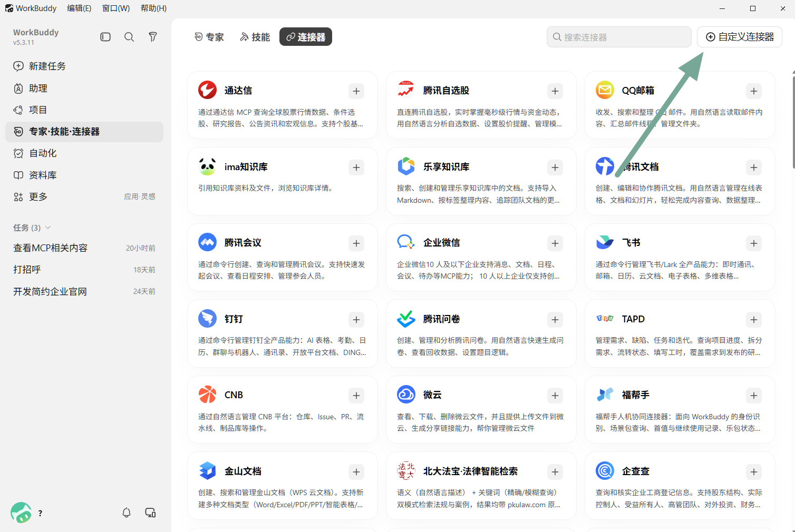795x532 pixels.
Task: Add the 微云 connector
Action: point(555,396)
